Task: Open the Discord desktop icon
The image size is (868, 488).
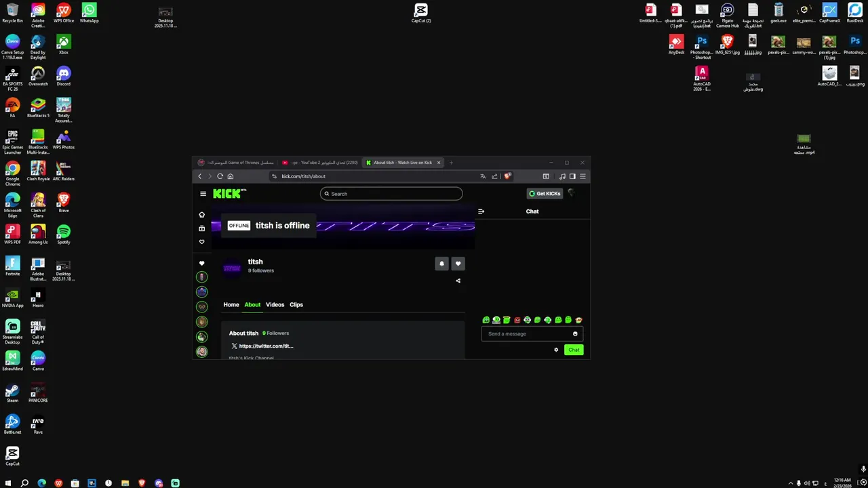Action: [x=63, y=76]
